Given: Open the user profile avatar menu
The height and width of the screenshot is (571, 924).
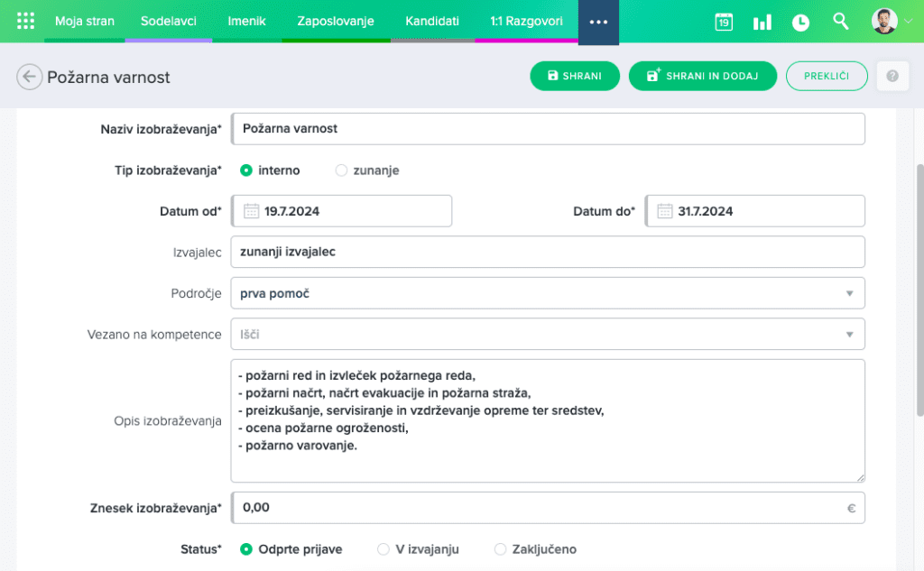Looking at the screenshot, I should [884, 22].
